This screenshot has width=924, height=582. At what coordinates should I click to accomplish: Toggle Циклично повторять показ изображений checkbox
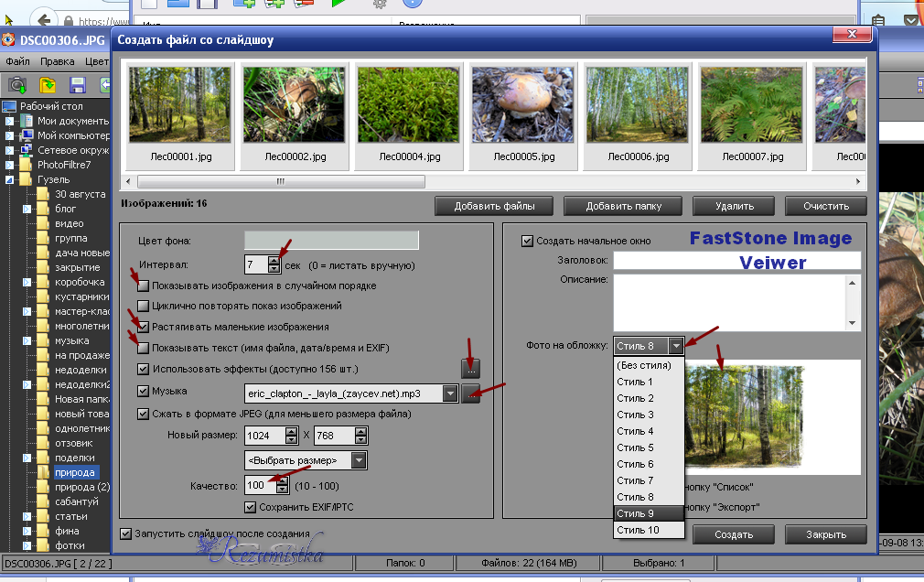143,306
